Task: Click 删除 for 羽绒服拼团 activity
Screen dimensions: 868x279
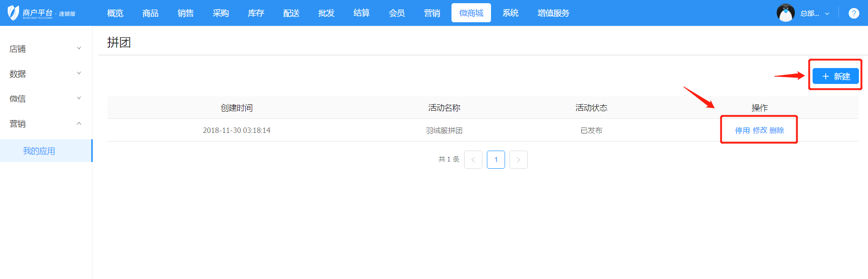Action: (x=777, y=130)
